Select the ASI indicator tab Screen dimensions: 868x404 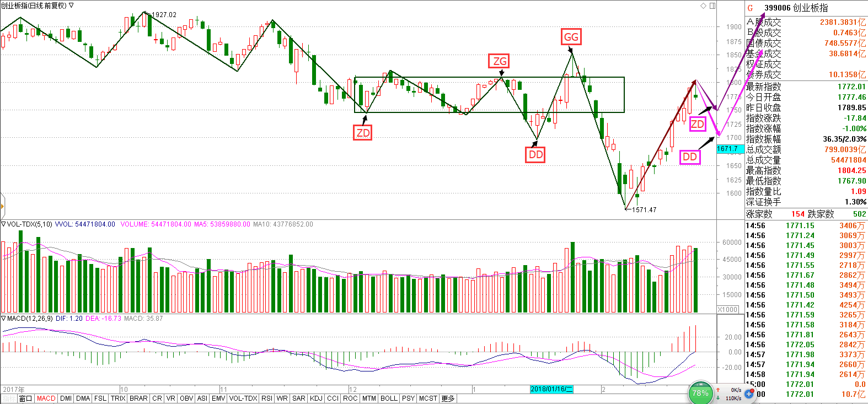tap(202, 398)
